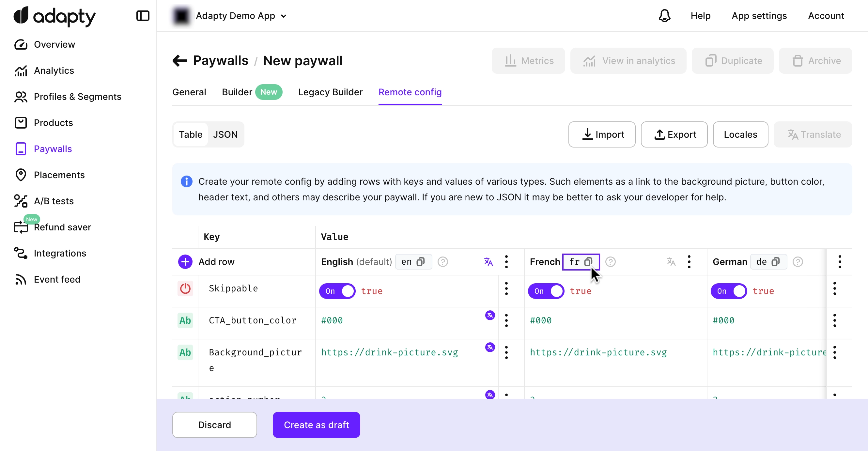Click the Locales button
This screenshot has height=451, width=868.
tap(740, 134)
